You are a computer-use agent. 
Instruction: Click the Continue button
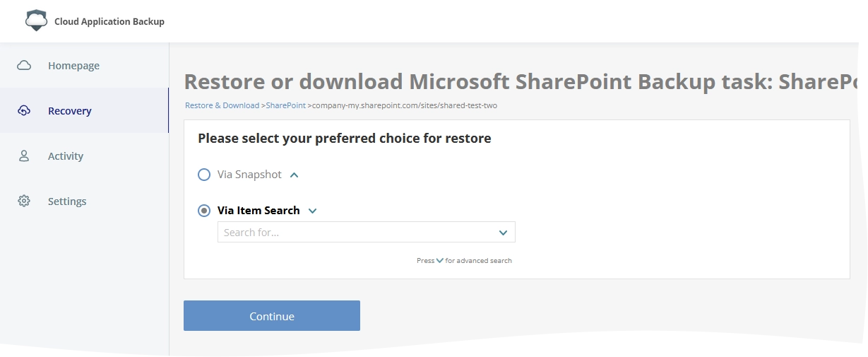272,316
